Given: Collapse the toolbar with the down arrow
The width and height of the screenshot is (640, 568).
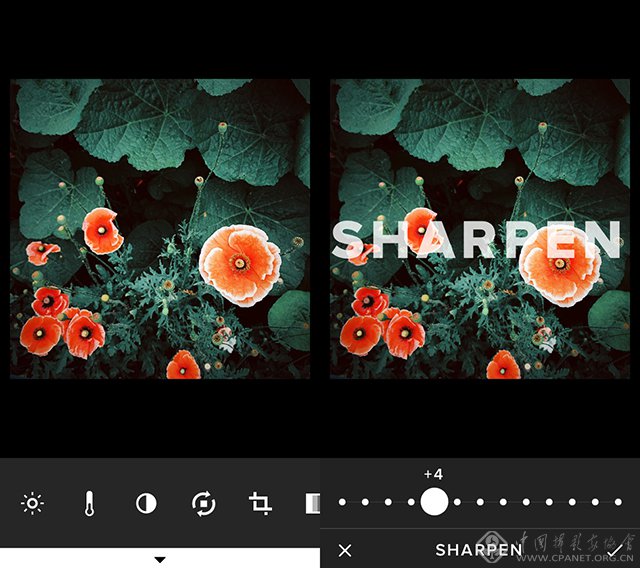Looking at the screenshot, I should (x=160, y=560).
